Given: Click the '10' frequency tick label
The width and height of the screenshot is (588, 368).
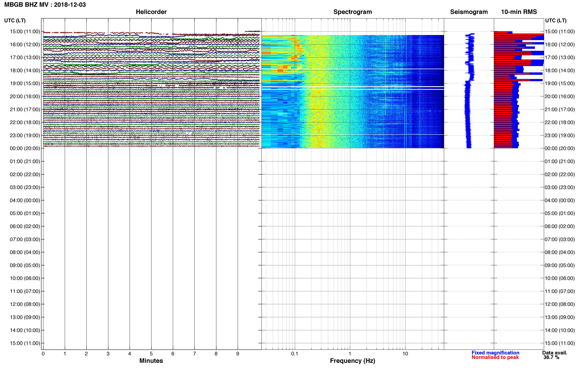Looking at the screenshot, I should [x=405, y=354].
